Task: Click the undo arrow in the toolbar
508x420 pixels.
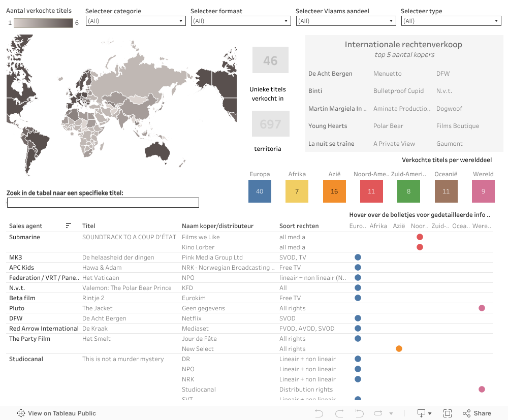Action: 319,413
